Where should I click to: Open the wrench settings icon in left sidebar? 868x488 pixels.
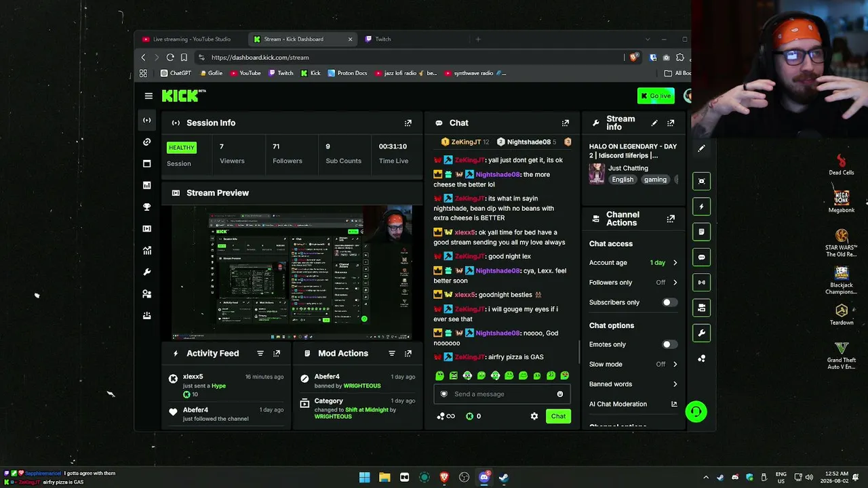pos(146,272)
